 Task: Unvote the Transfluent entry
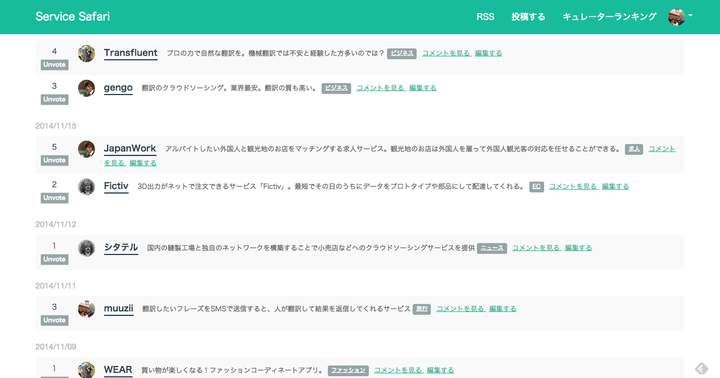coord(54,65)
